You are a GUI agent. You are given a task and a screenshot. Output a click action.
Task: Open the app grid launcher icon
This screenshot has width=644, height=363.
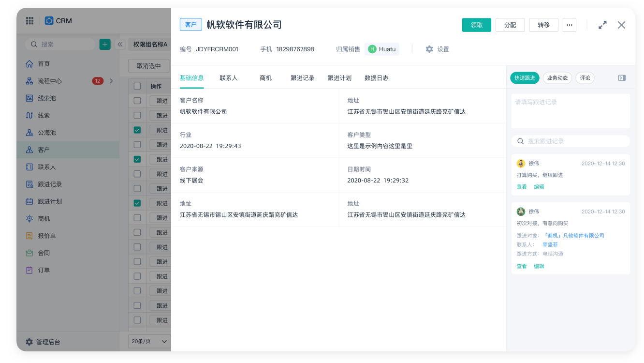tap(29, 21)
